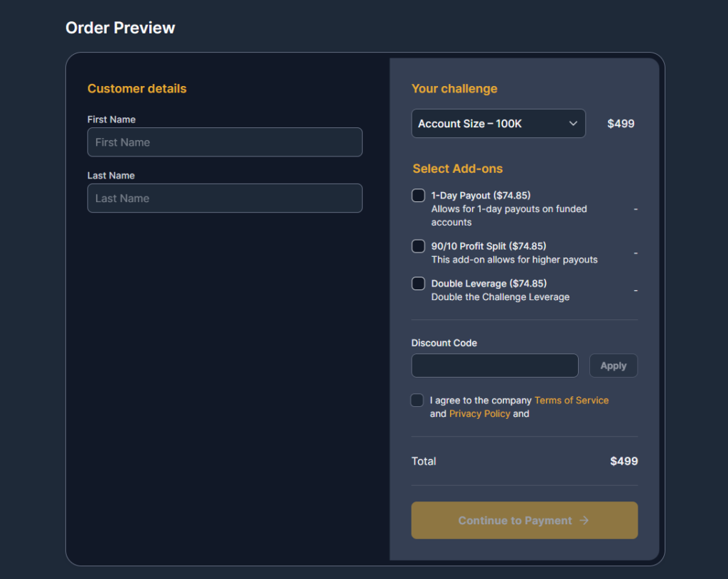Image resolution: width=728 pixels, height=579 pixels.
Task: Click into the First Name field
Action: tap(225, 142)
